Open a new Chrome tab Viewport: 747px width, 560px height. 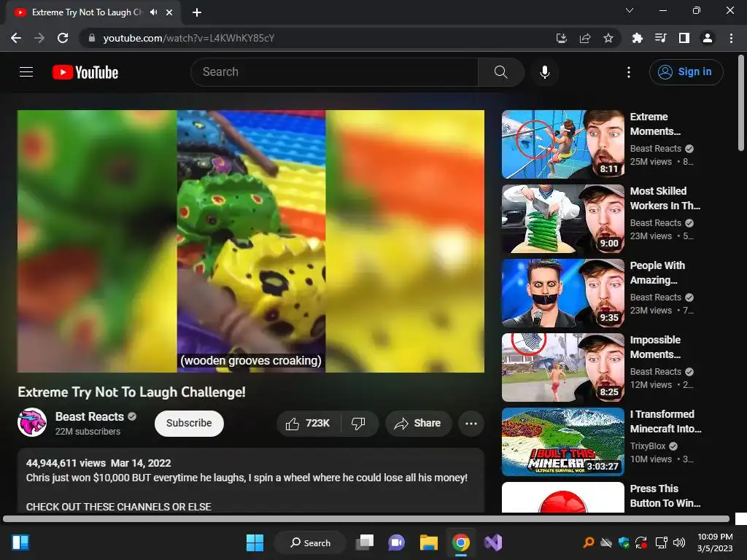click(197, 12)
